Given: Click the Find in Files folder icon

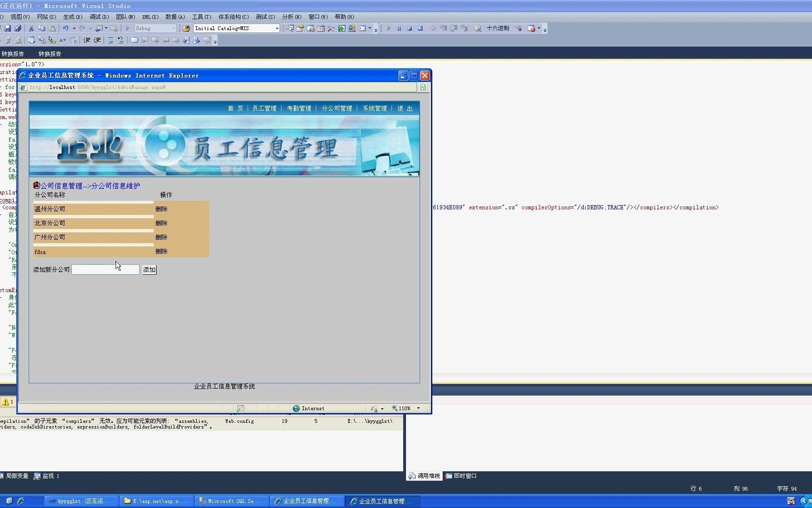Looking at the screenshot, I should [x=186, y=28].
